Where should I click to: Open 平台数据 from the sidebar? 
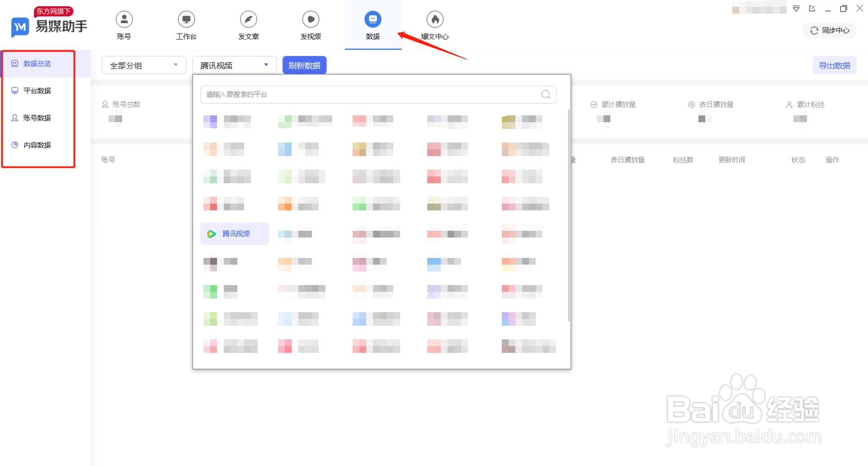coord(37,90)
